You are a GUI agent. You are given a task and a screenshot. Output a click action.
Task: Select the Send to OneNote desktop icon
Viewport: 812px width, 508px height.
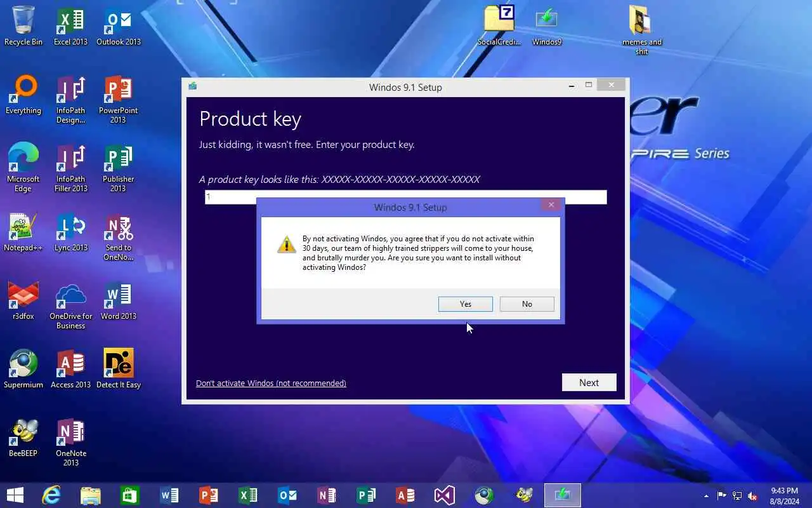click(119, 237)
